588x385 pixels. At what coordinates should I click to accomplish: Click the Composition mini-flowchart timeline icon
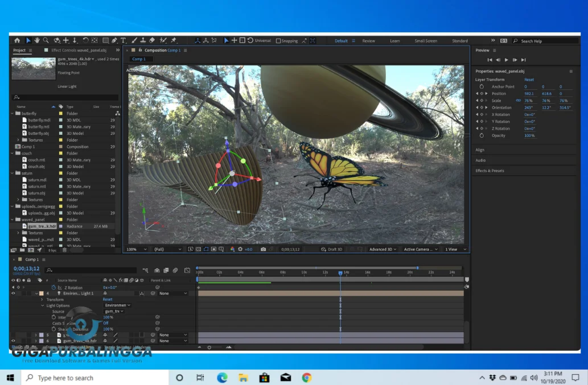[145, 270]
